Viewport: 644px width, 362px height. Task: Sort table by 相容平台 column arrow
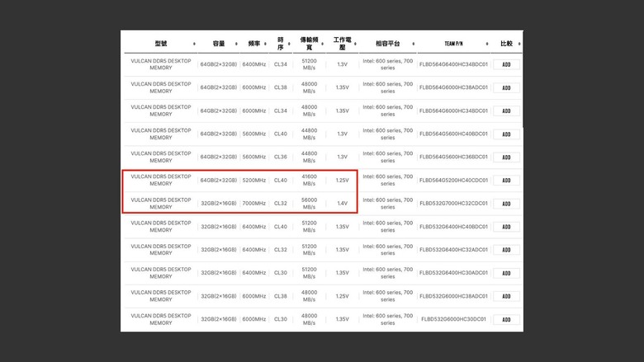pos(413,44)
